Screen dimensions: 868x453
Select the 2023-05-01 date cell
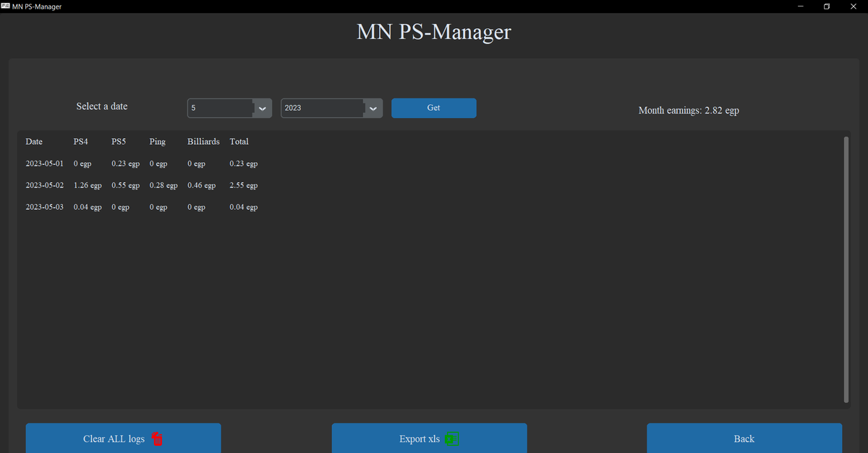tap(44, 164)
